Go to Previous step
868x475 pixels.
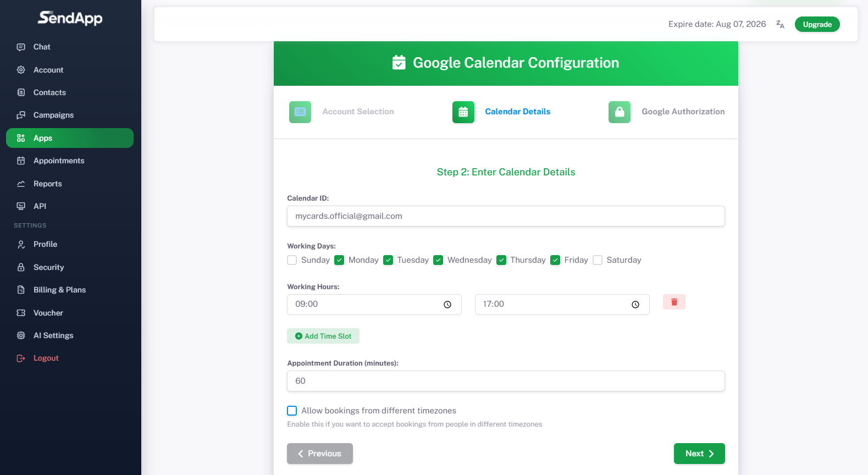point(320,454)
